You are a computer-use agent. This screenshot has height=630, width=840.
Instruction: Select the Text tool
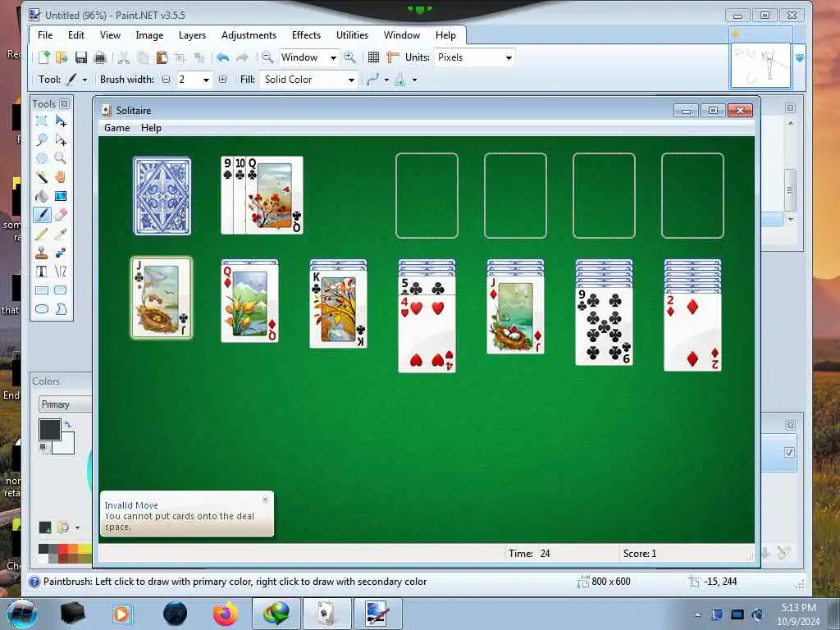pos(42,272)
